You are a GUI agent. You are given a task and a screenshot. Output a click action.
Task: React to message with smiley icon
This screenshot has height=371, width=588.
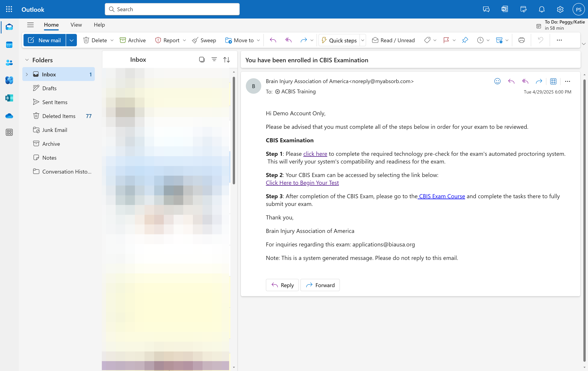[x=497, y=81]
